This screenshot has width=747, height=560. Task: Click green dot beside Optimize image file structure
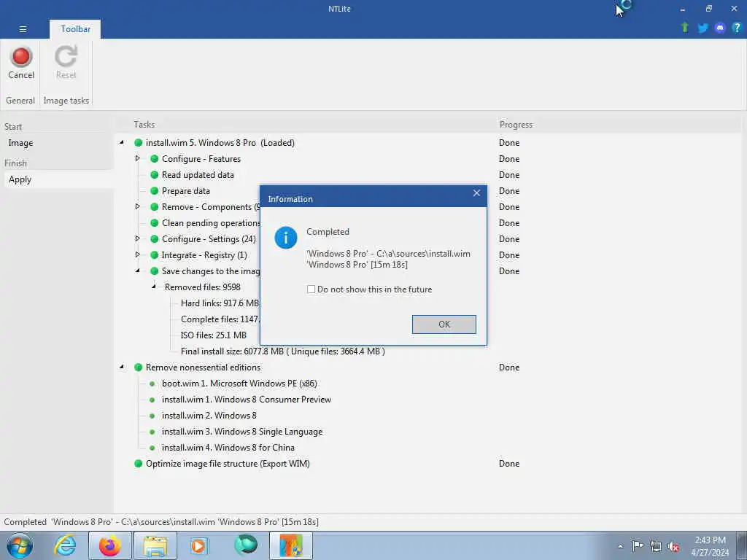(x=138, y=463)
